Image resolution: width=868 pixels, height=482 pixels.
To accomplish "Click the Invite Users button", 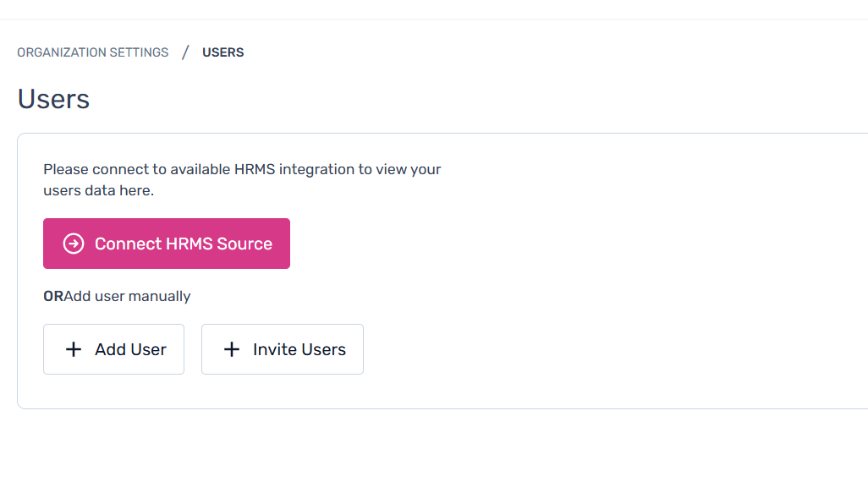I will [x=283, y=349].
